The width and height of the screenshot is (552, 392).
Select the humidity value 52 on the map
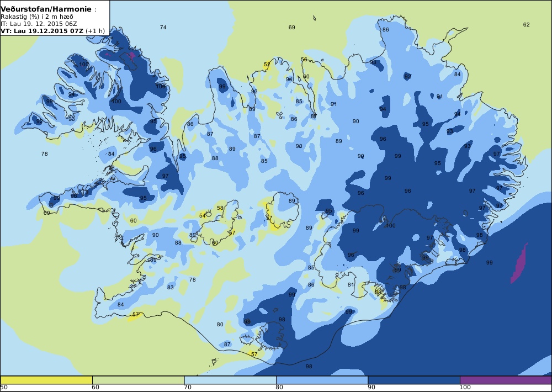267,65
